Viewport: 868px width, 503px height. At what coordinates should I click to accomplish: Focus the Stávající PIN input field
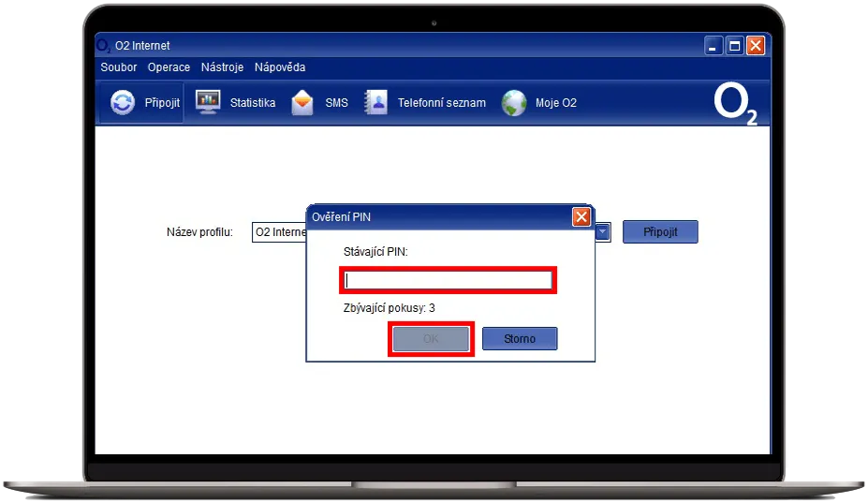[448, 280]
